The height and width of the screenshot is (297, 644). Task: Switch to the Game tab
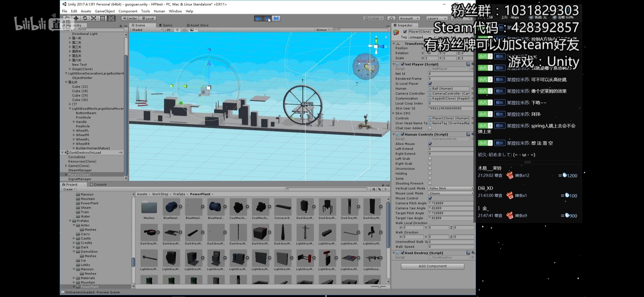tap(166, 25)
